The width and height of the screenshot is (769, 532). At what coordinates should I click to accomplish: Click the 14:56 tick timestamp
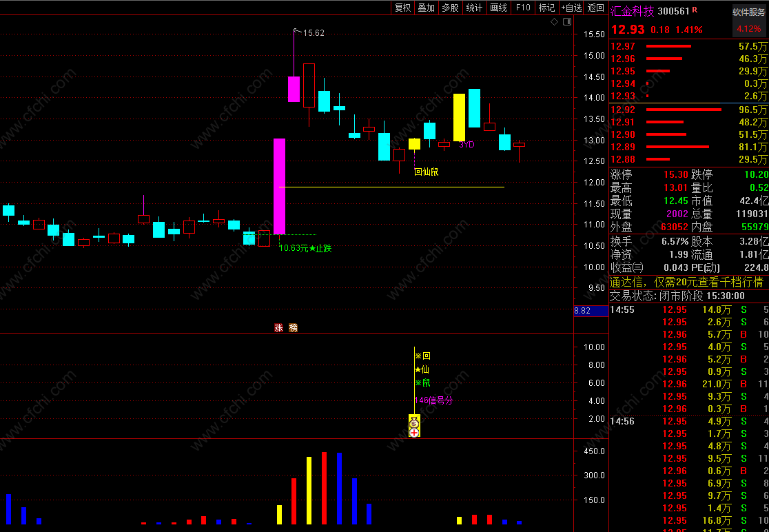click(x=622, y=421)
